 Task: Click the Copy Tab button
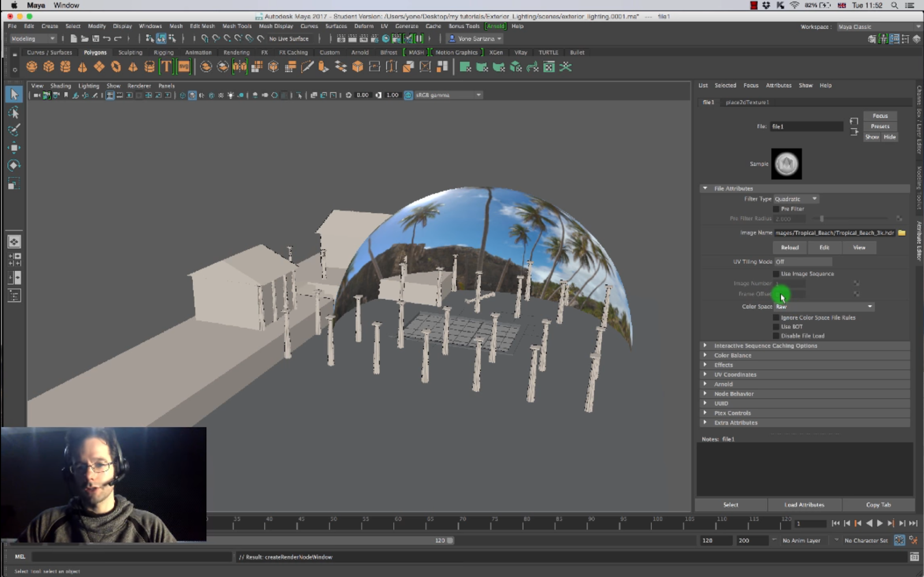[x=878, y=505]
